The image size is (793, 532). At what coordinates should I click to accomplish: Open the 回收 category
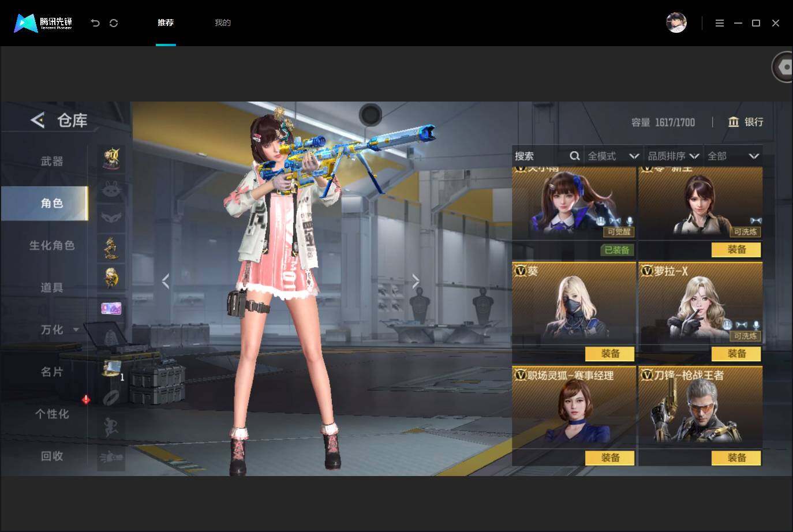[52, 456]
